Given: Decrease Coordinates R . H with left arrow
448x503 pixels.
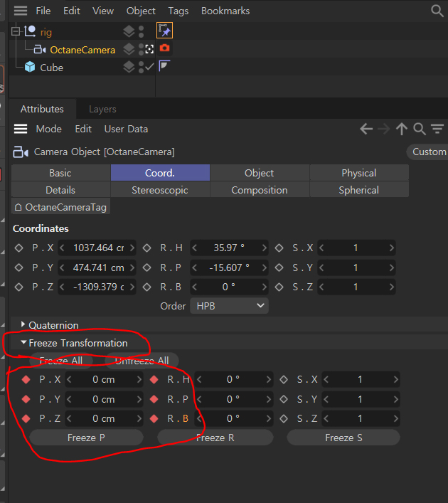Looking at the screenshot, I should [194, 248].
